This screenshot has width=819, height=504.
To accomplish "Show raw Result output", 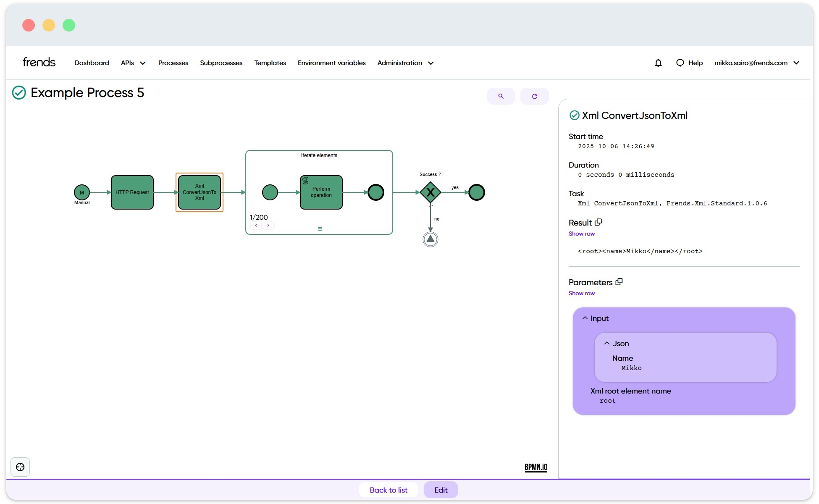I will pyautogui.click(x=581, y=234).
